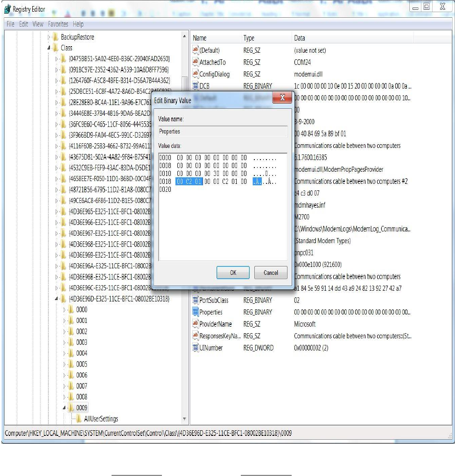
Task: Select the ConfigDialog string value icon
Action: (x=196, y=74)
